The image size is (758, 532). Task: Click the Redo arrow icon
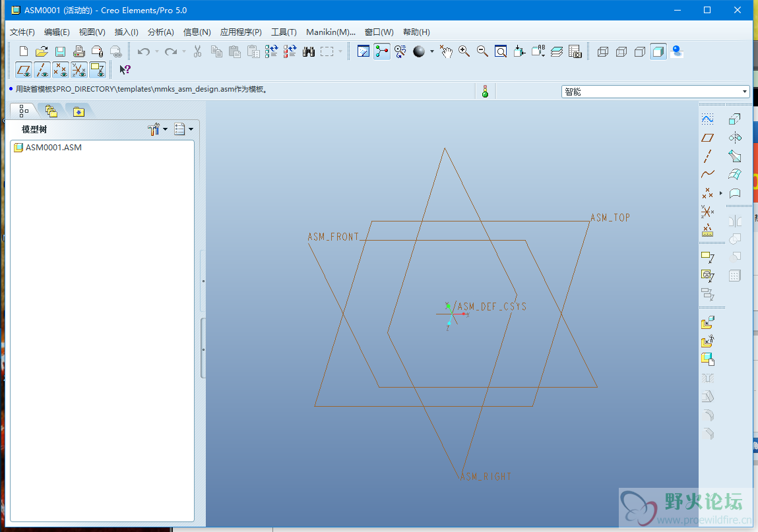coord(171,51)
